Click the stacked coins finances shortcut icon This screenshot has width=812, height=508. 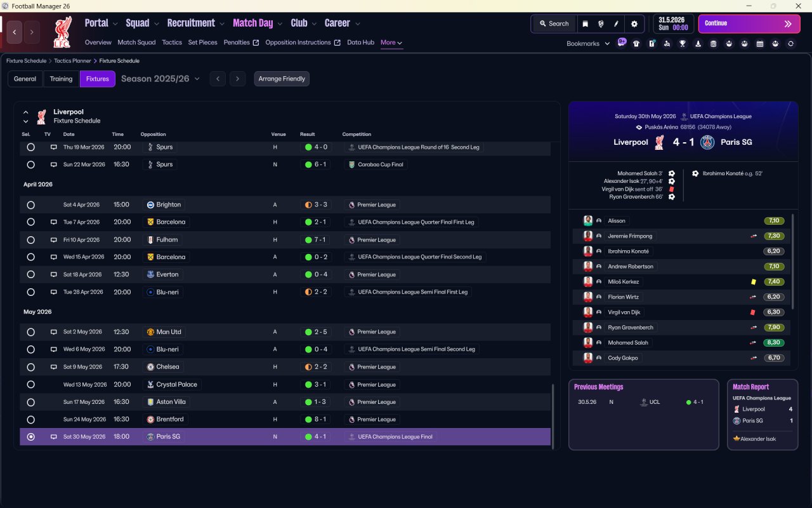click(713, 44)
